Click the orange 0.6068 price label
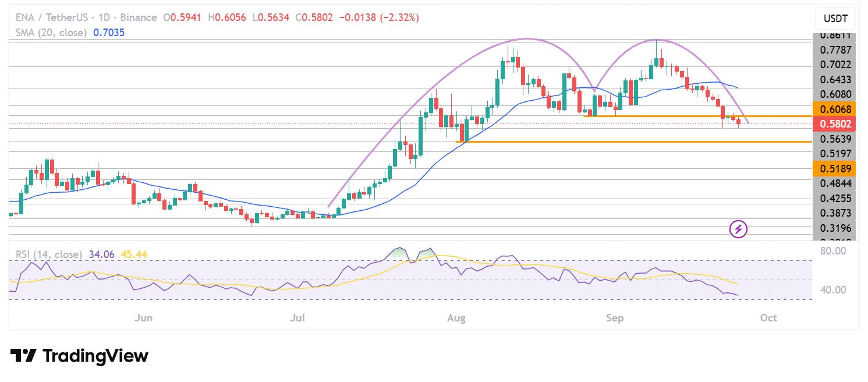 (x=836, y=109)
